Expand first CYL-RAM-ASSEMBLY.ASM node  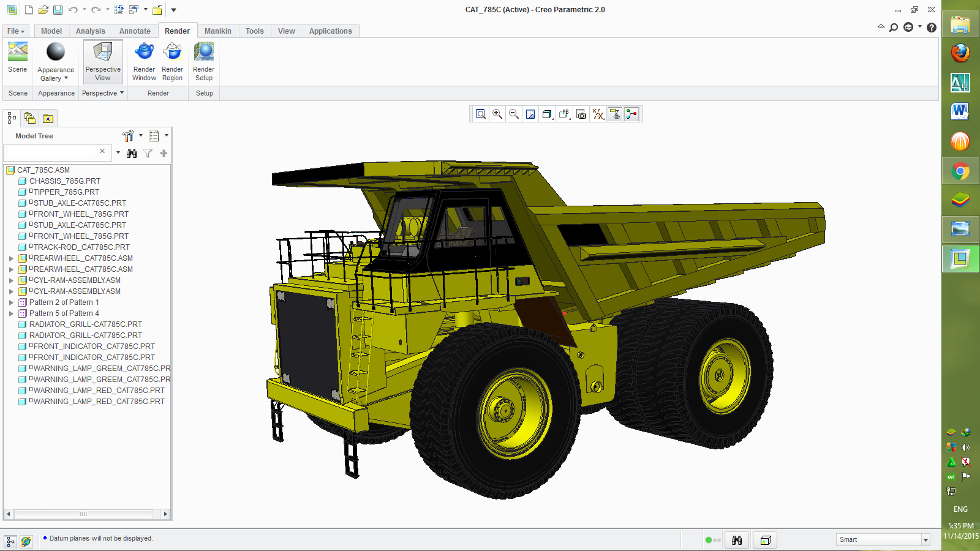tap(11, 280)
